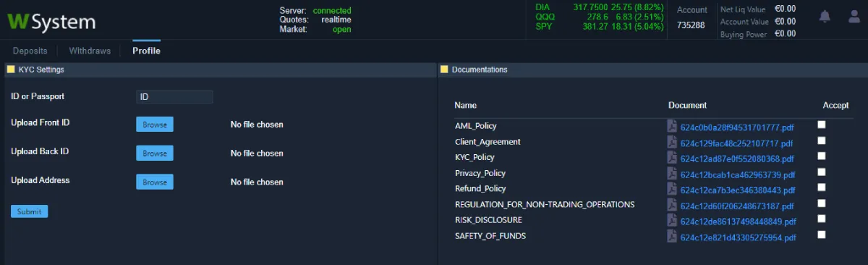Click the Name column header
The height and width of the screenshot is (265, 868).
(466, 105)
